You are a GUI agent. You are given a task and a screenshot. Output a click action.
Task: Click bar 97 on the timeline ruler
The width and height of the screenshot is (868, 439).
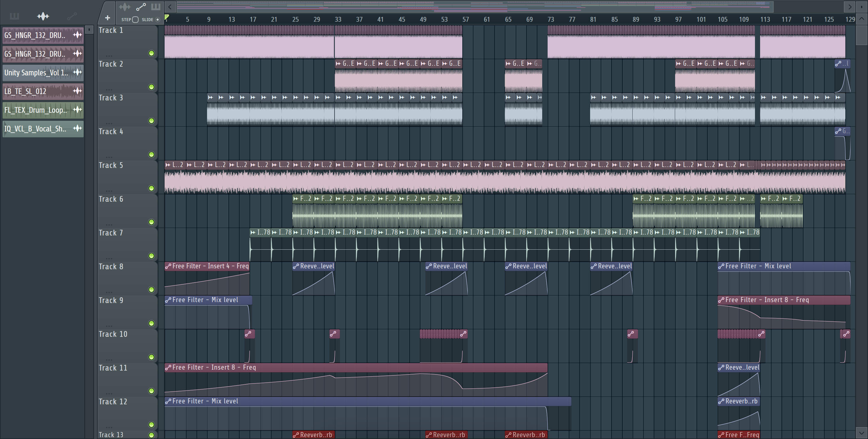678,19
